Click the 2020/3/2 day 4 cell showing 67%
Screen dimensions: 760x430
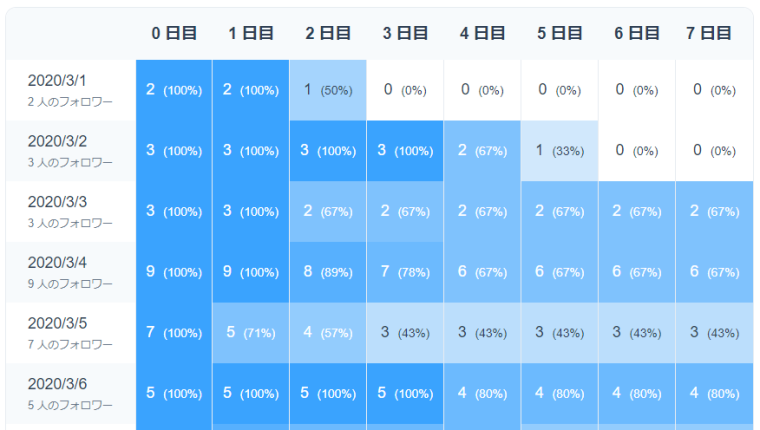482,151
